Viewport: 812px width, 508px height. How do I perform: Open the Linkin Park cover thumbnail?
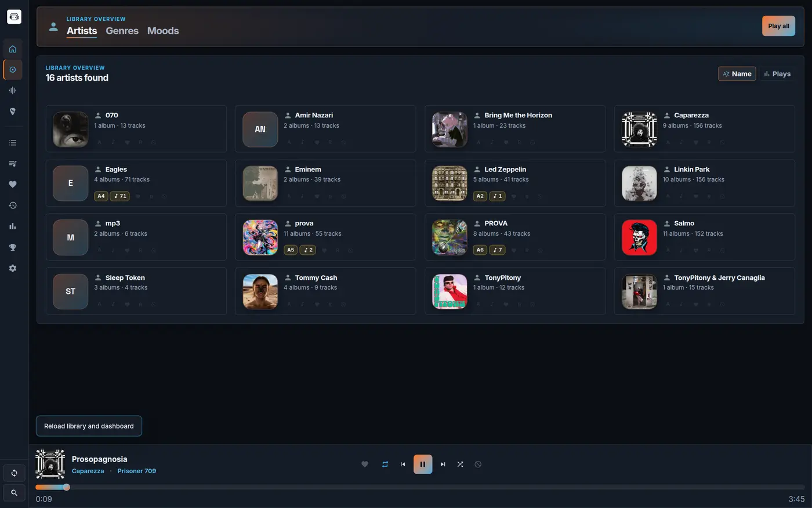pyautogui.click(x=639, y=183)
